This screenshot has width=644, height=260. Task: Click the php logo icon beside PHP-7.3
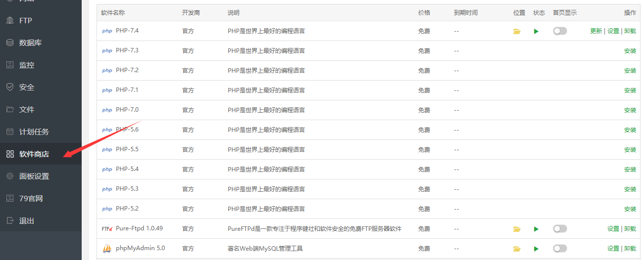[107, 50]
